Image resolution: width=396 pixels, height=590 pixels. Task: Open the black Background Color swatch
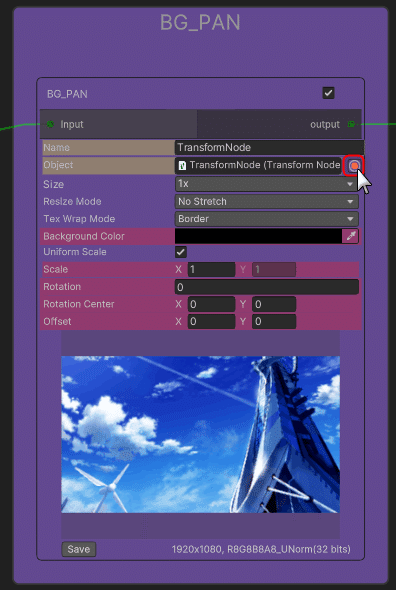pyautogui.click(x=259, y=236)
